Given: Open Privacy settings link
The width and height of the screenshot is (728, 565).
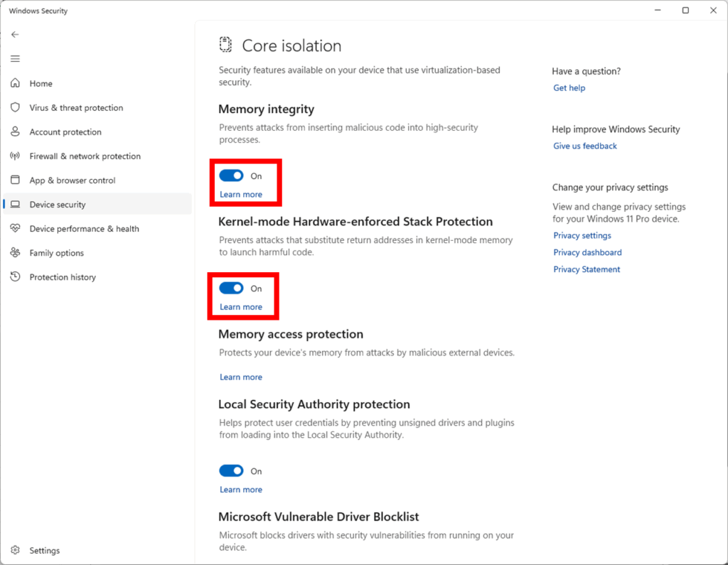Looking at the screenshot, I should (582, 235).
